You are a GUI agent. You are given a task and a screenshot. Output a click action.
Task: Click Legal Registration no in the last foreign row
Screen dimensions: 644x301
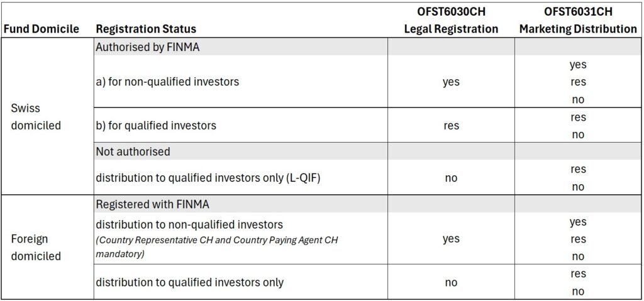point(451,283)
